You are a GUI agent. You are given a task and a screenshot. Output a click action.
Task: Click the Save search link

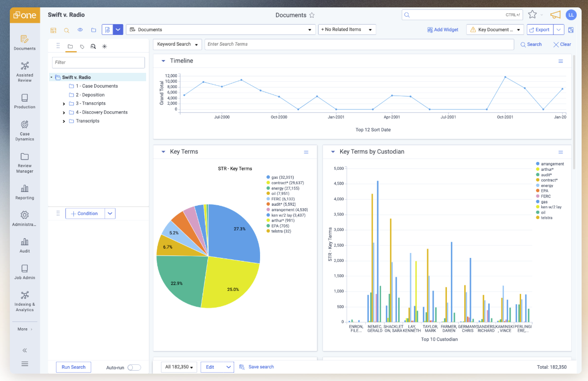[261, 367]
